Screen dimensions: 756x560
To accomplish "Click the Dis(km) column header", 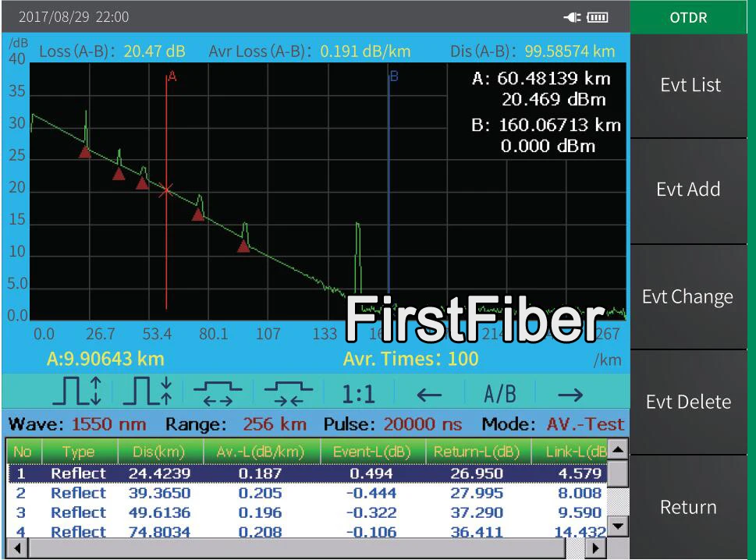I will [x=161, y=452].
